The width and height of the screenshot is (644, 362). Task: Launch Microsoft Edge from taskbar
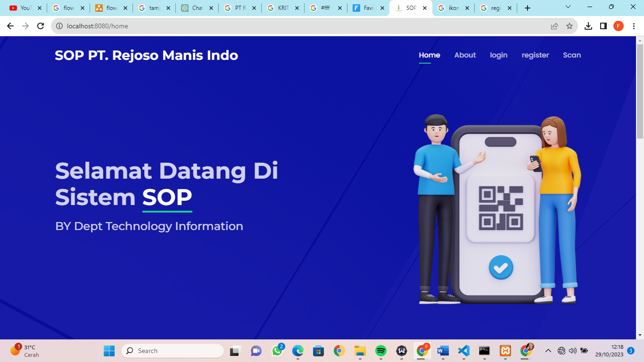point(297,351)
